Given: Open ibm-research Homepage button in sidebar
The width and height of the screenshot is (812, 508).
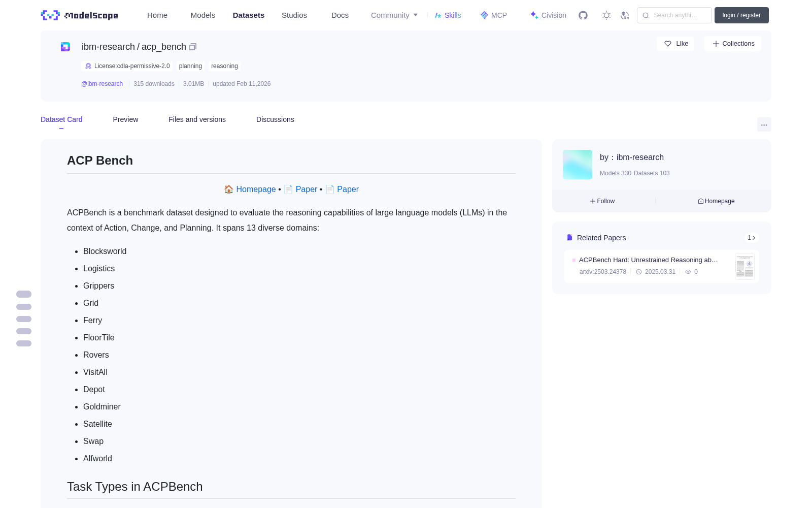Looking at the screenshot, I should [x=716, y=201].
